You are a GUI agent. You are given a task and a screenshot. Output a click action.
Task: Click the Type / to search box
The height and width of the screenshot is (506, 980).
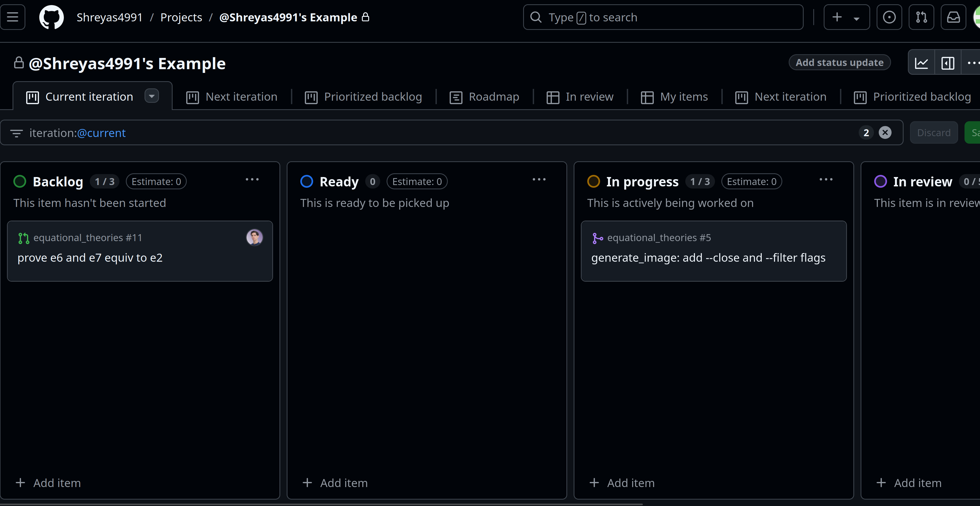click(663, 17)
